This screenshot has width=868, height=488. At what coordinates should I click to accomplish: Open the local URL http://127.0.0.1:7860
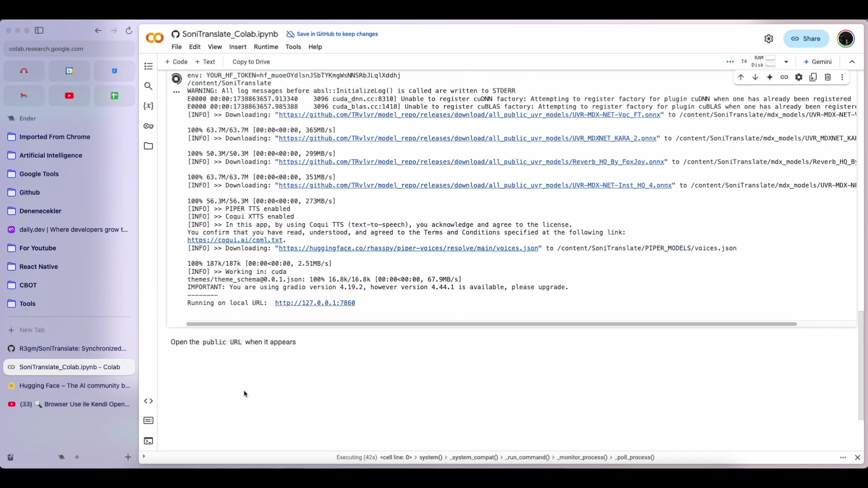[x=315, y=303]
